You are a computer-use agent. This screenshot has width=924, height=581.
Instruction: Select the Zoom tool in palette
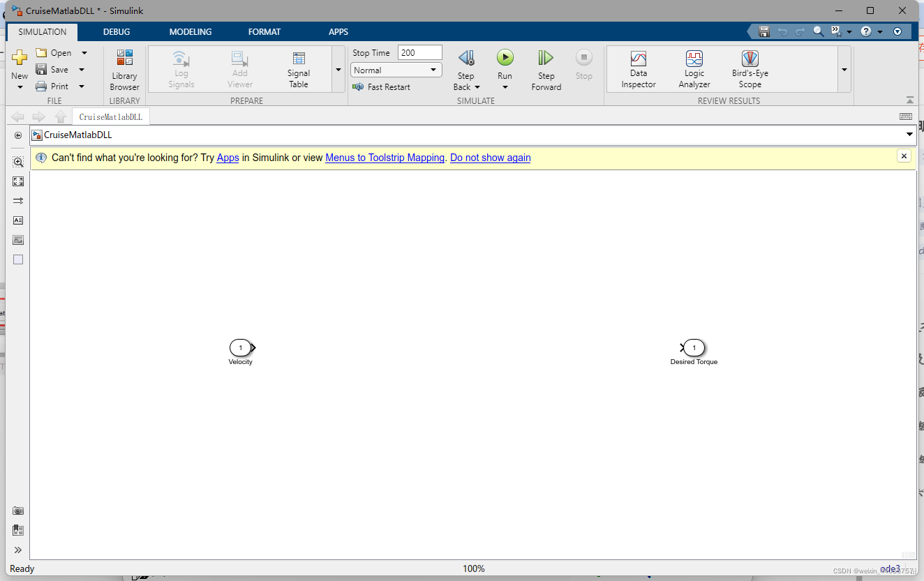click(18, 162)
